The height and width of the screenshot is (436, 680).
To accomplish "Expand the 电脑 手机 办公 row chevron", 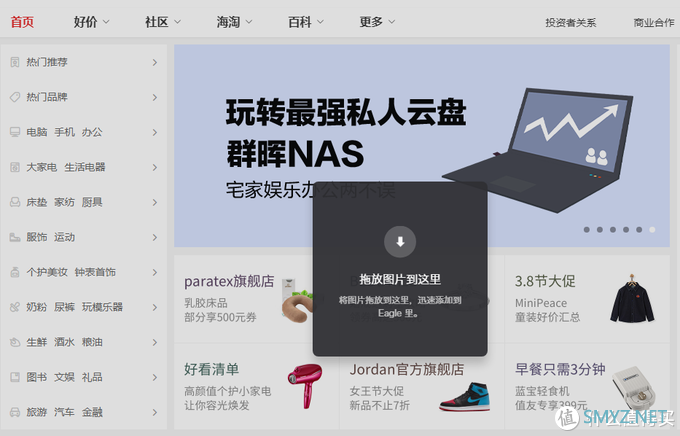I will click(x=155, y=132).
